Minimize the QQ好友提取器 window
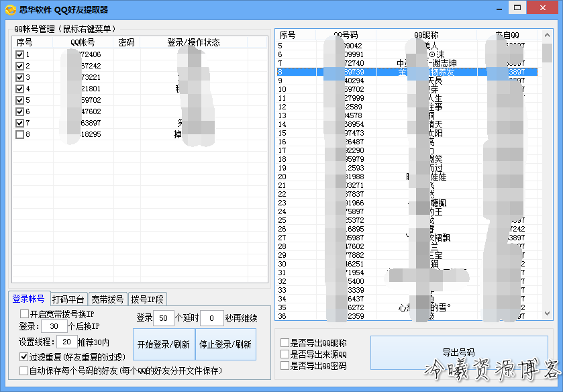 tap(499, 8)
